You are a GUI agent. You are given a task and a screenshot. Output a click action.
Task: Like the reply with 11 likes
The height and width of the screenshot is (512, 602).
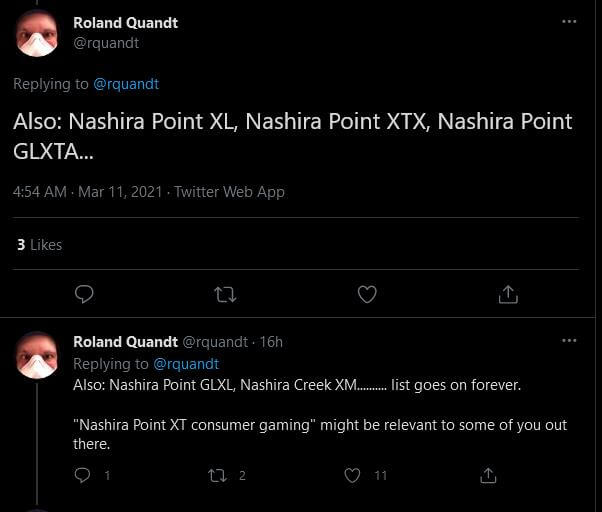coord(352,475)
